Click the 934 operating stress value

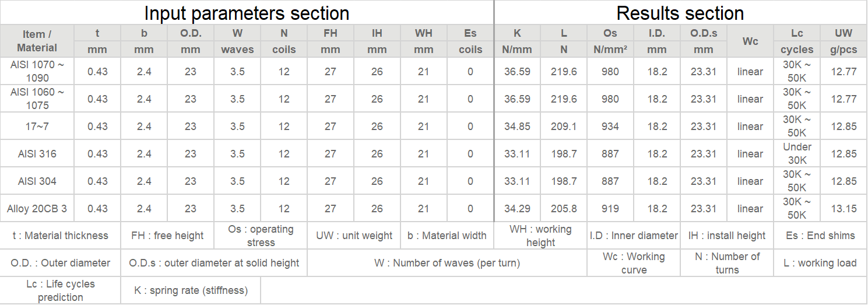(x=610, y=127)
